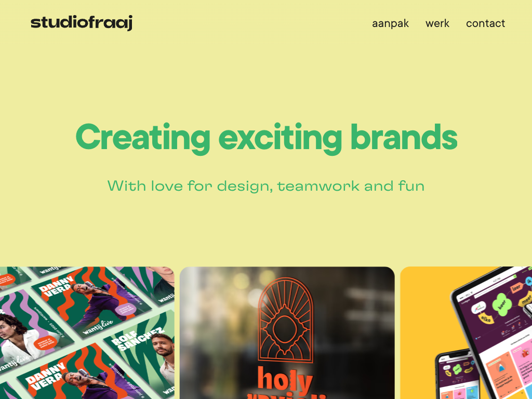
Task: Click the Creating exciting brands headline
Action: tap(267, 138)
